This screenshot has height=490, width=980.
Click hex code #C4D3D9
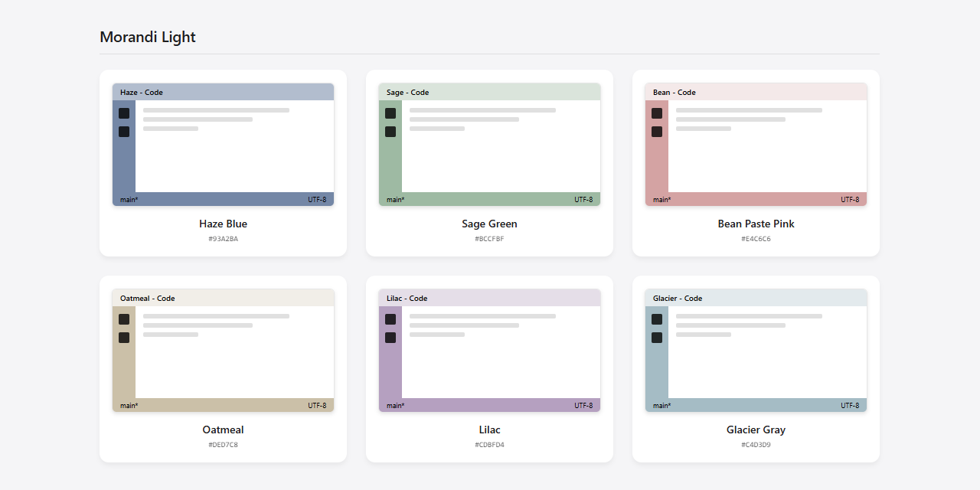pos(756,445)
